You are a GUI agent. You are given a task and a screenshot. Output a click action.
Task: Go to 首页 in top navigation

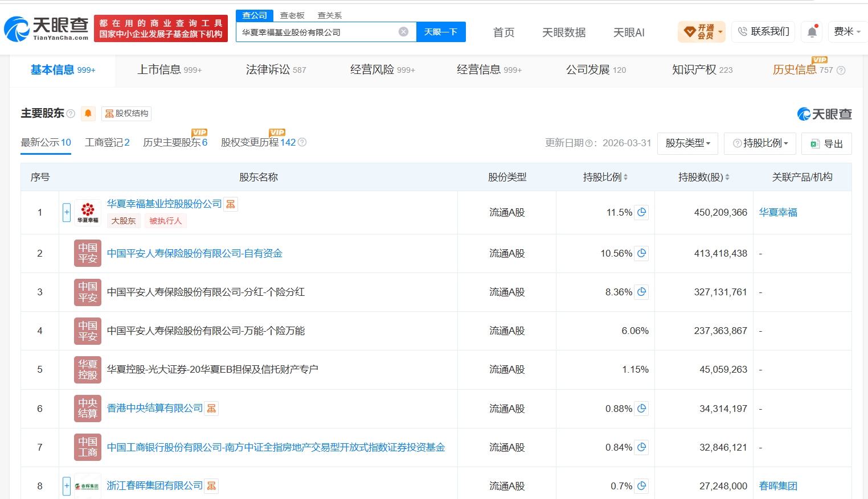tap(503, 32)
